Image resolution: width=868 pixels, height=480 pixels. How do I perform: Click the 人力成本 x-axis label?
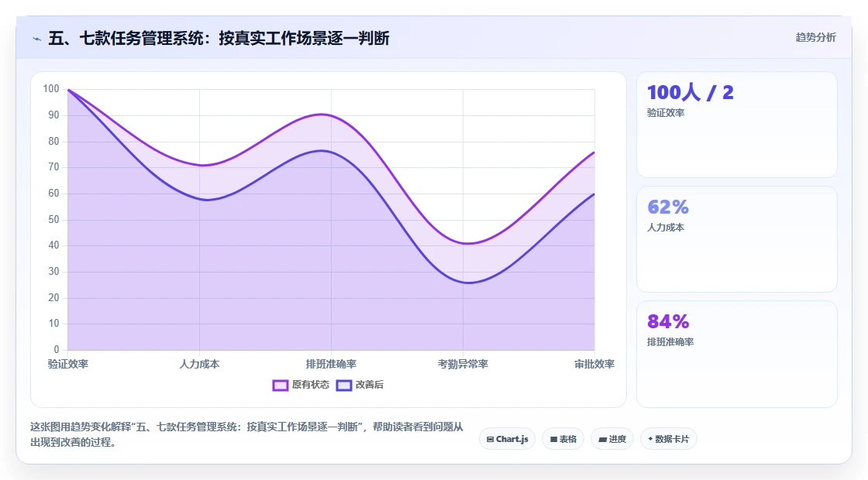(x=199, y=364)
